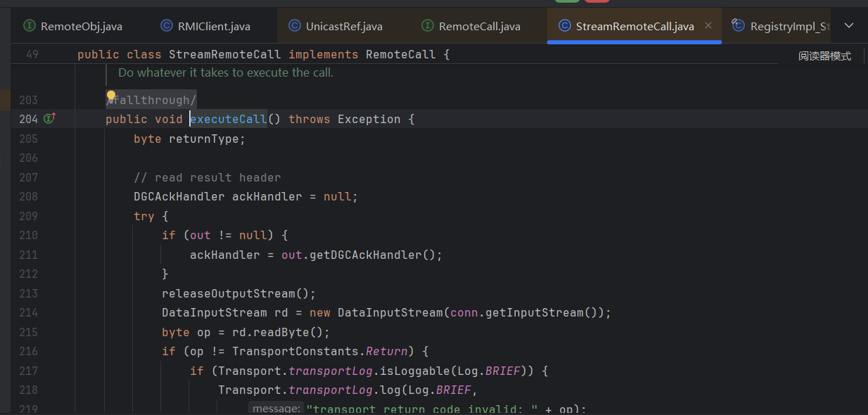Click the RMIClient.java class file icon

pos(167,26)
